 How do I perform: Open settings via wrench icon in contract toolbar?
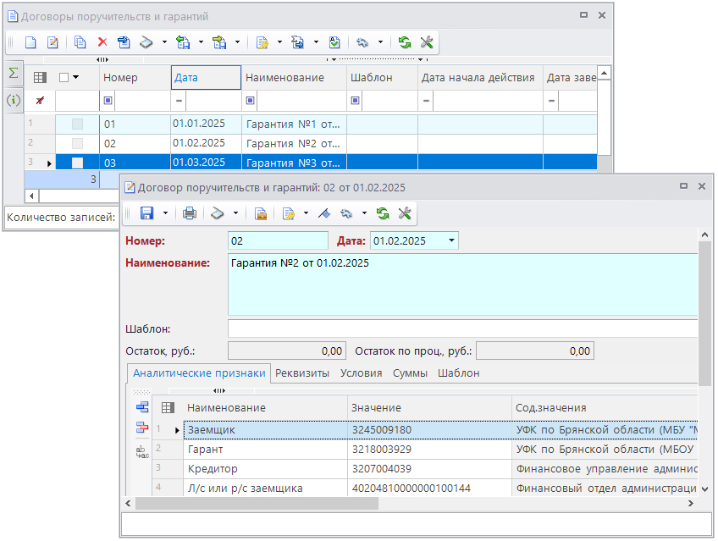pos(405,213)
